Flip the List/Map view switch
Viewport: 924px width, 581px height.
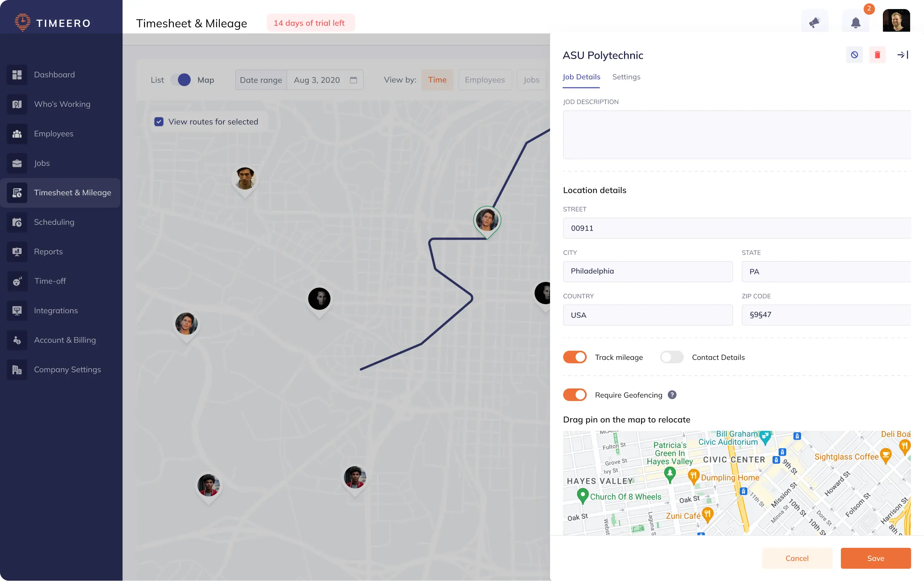coord(183,80)
